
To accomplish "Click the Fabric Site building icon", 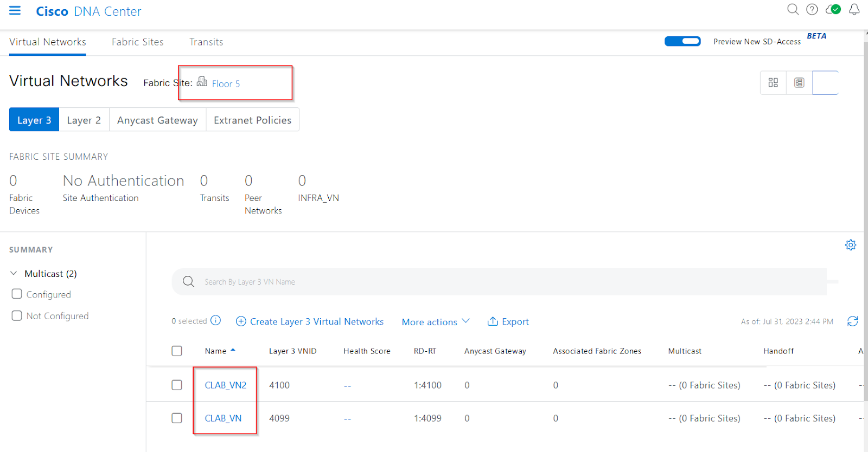I will point(202,81).
